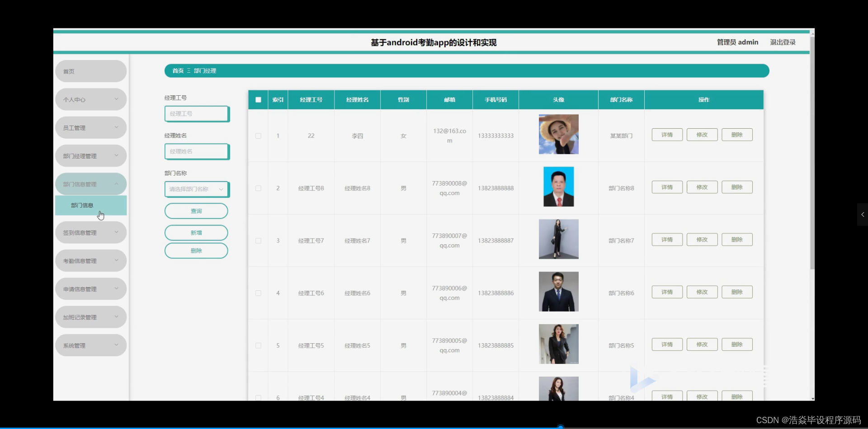This screenshot has width=868, height=429.
Task: Click the 新增 add button
Action: click(196, 233)
